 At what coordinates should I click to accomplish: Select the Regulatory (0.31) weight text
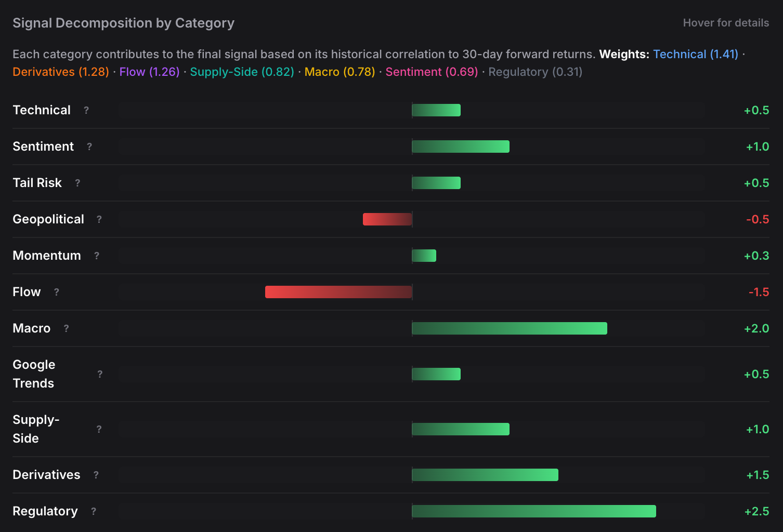(534, 72)
